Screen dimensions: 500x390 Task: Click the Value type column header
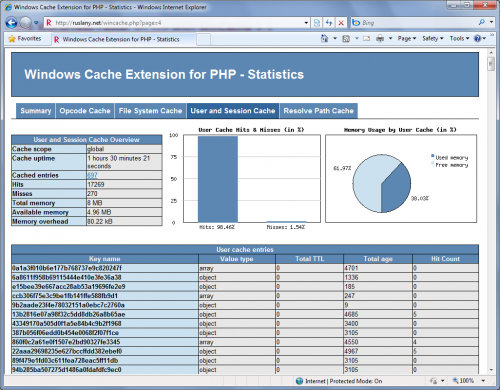coord(237,259)
